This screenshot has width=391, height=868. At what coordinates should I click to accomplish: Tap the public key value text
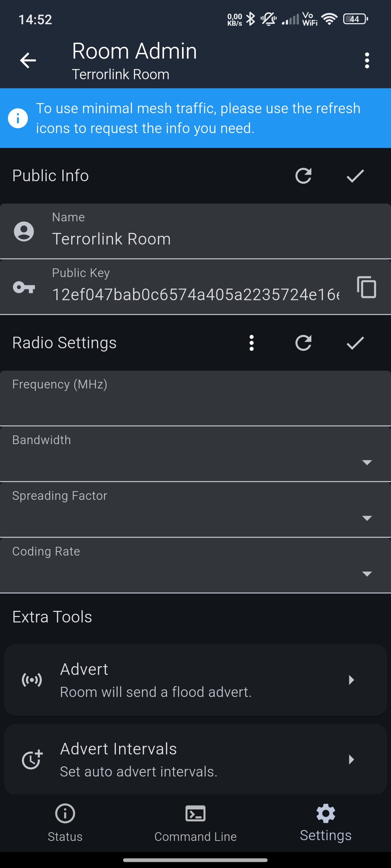[195, 294]
